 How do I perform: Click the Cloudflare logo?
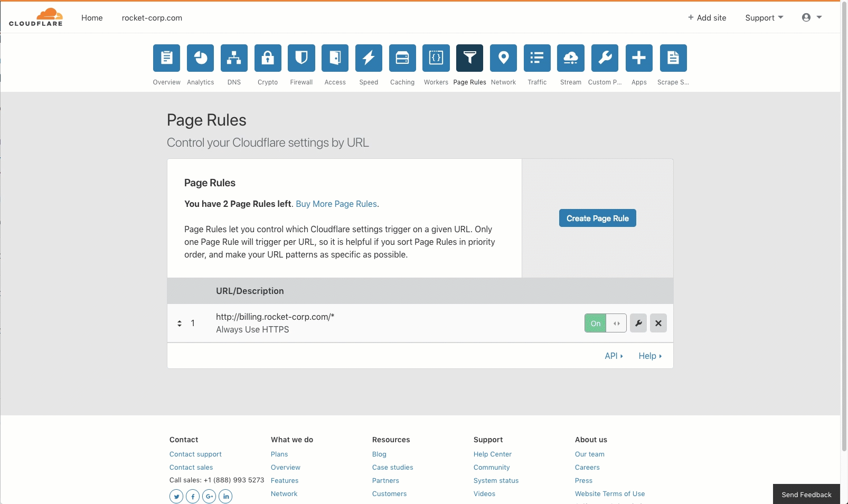coord(36,17)
